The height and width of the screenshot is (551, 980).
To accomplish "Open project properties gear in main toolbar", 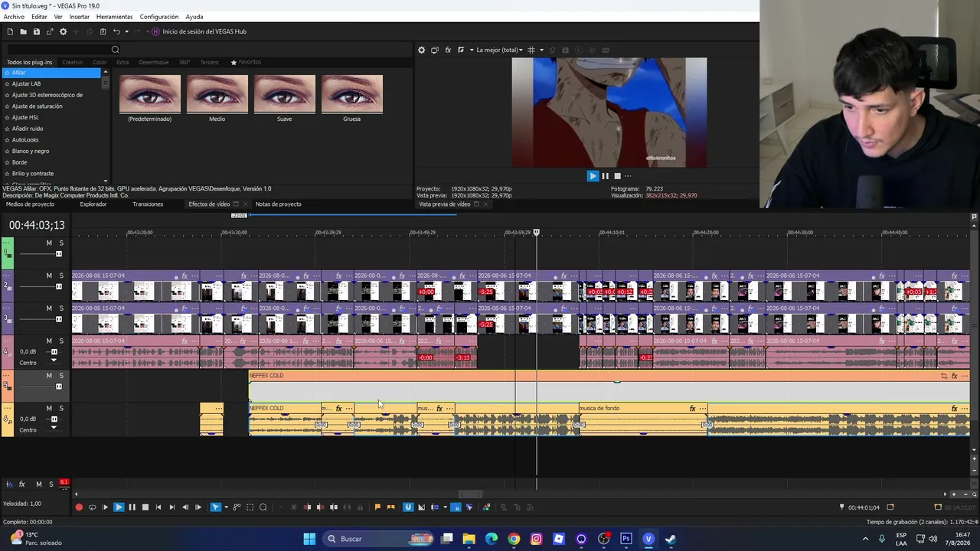I will tap(64, 31).
